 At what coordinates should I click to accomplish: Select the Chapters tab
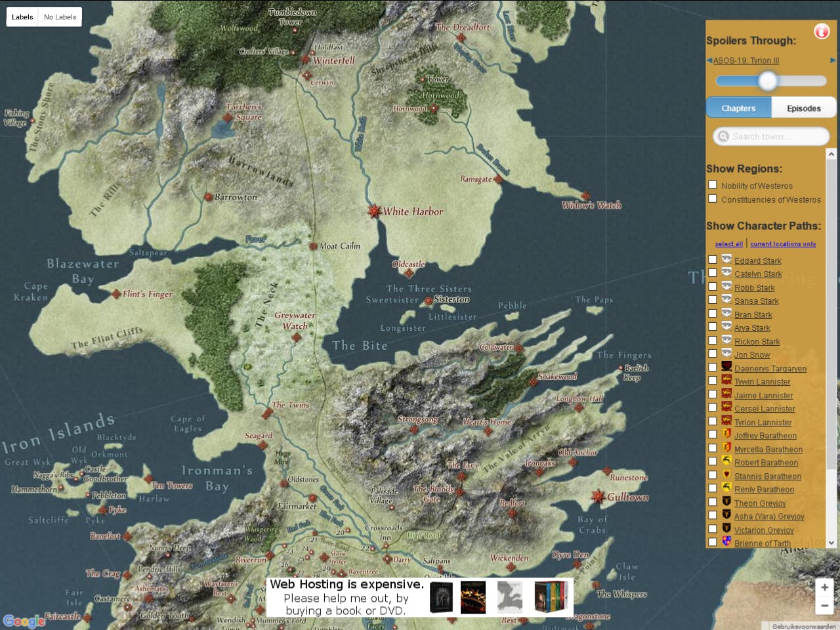pyautogui.click(x=738, y=108)
